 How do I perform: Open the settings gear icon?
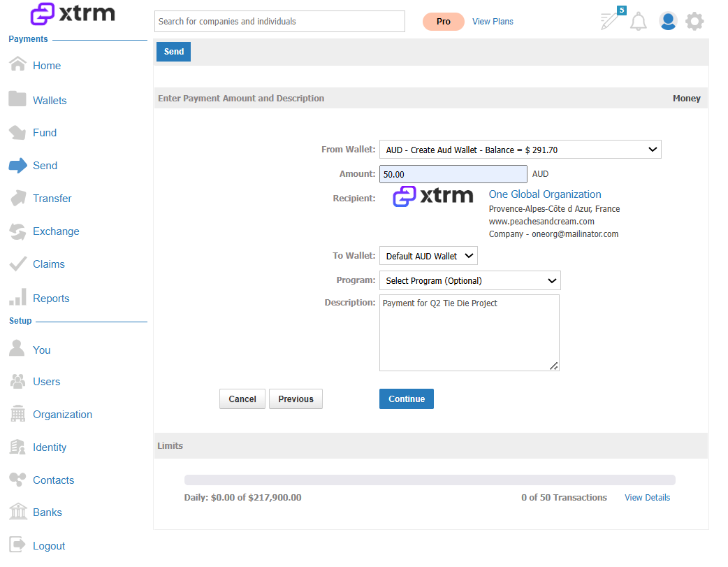tap(694, 22)
